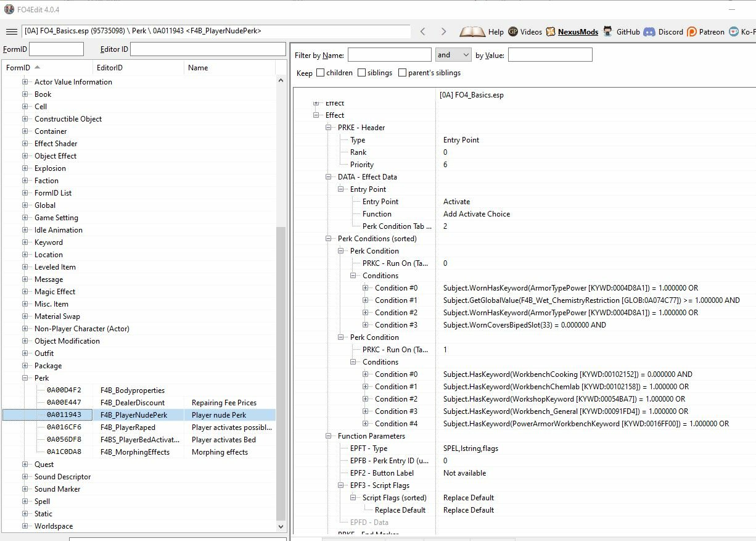Sort by the EditorID column header
Screen dimensions: 756x541
[x=109, y=68]
